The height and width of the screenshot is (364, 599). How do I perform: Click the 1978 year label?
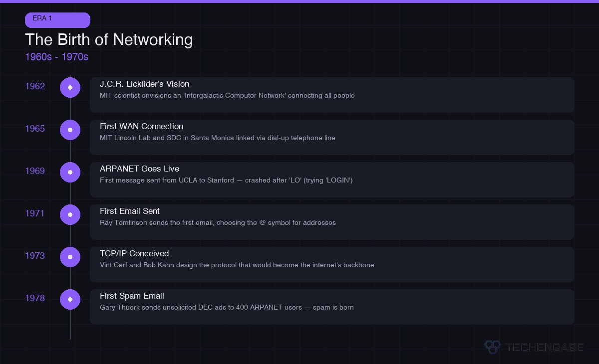click(35, 298)
